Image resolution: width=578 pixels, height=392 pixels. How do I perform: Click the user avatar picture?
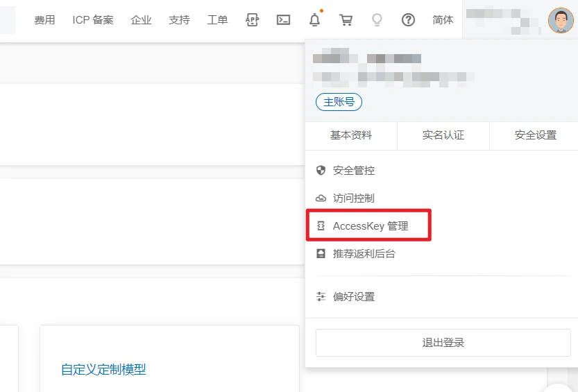pyautogui.click(x=561, y=20)
